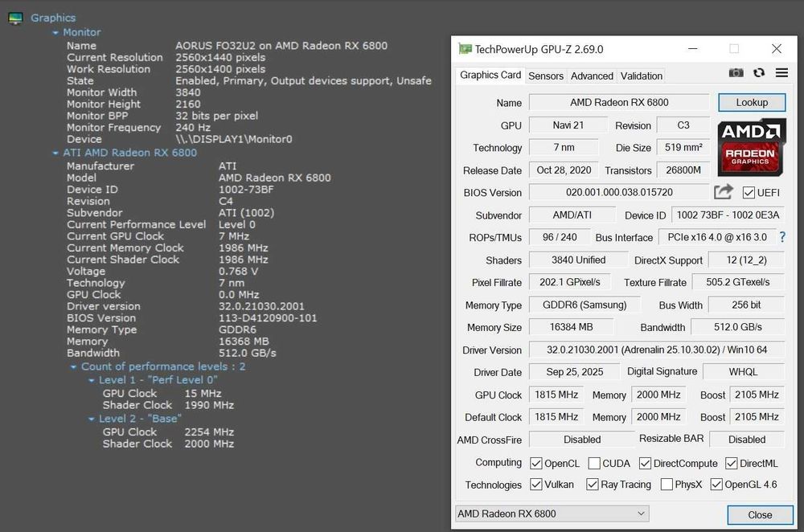Click the Graphics monitor icon in the tree
The height and width of the screenshot is (532, 804).
[15, 18]
